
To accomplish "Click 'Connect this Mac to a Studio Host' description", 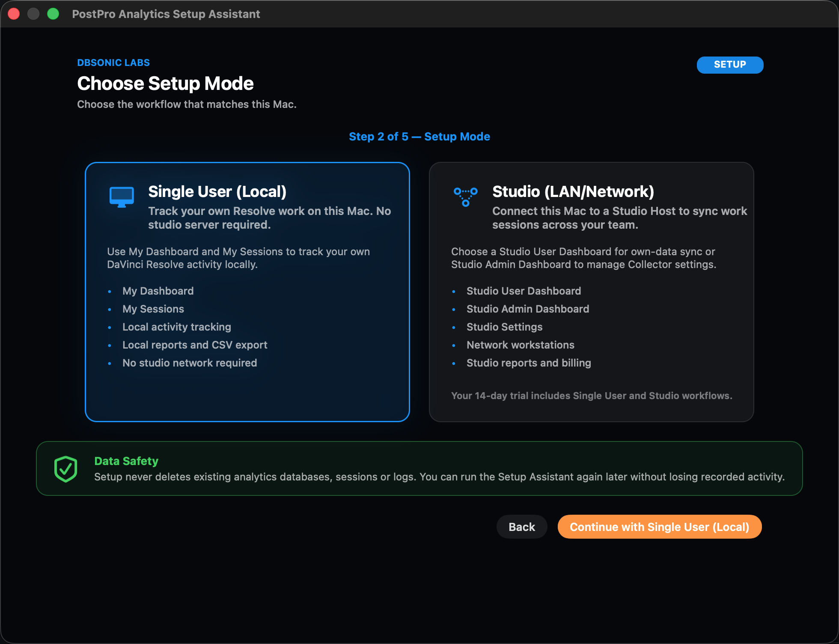I will (x=619, y=218).
